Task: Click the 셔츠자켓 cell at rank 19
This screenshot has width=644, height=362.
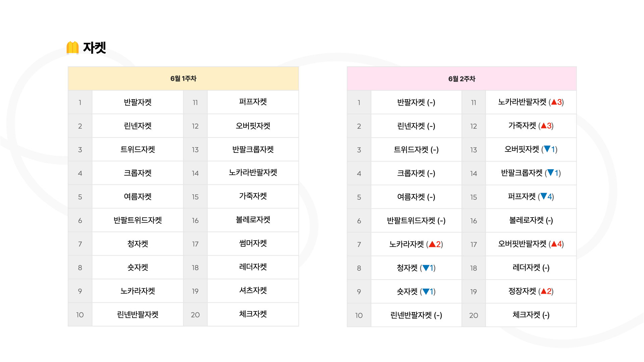Action: click(x=253, y=291)
